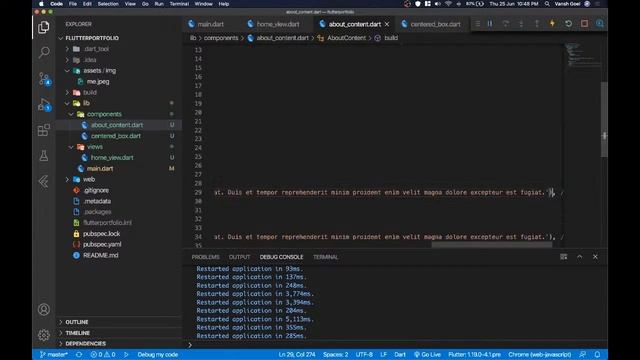
Task: Close the about_content.dart tab
Action: pos(387,24)
